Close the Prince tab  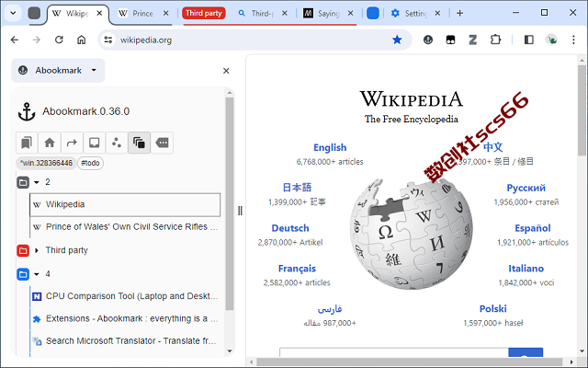pyautogui.click(x=165, y=14)
